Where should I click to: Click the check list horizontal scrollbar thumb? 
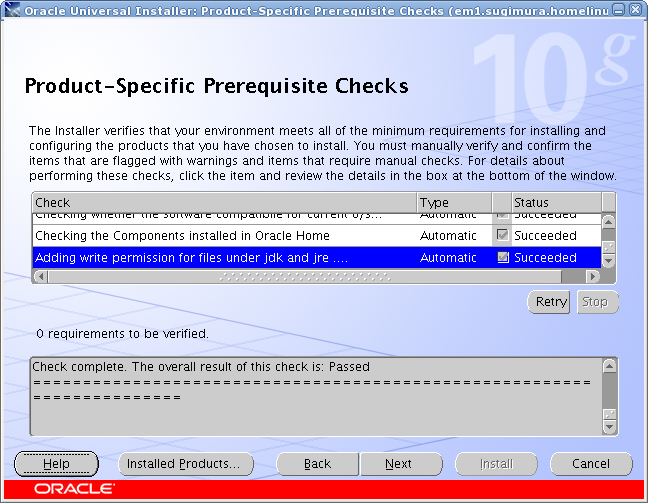[x=305, y=276]
